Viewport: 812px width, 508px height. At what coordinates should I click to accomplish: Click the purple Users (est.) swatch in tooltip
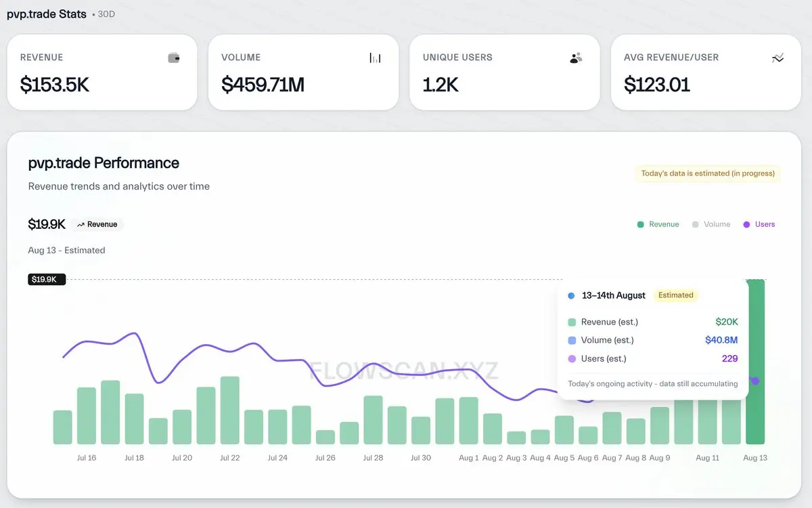[x=572, y=359]
